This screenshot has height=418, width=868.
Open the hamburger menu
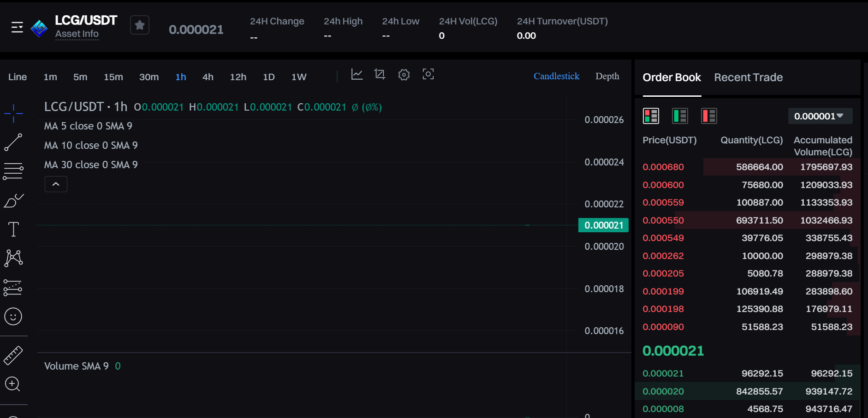17,28
